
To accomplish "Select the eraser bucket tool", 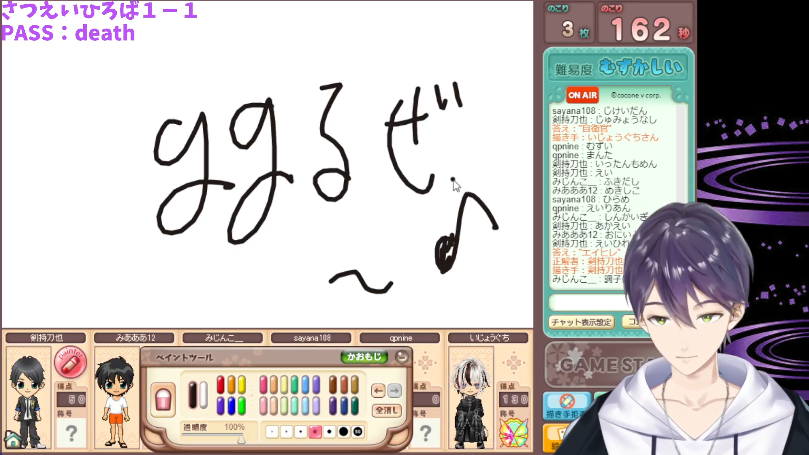I will click(x=163, y=399).
